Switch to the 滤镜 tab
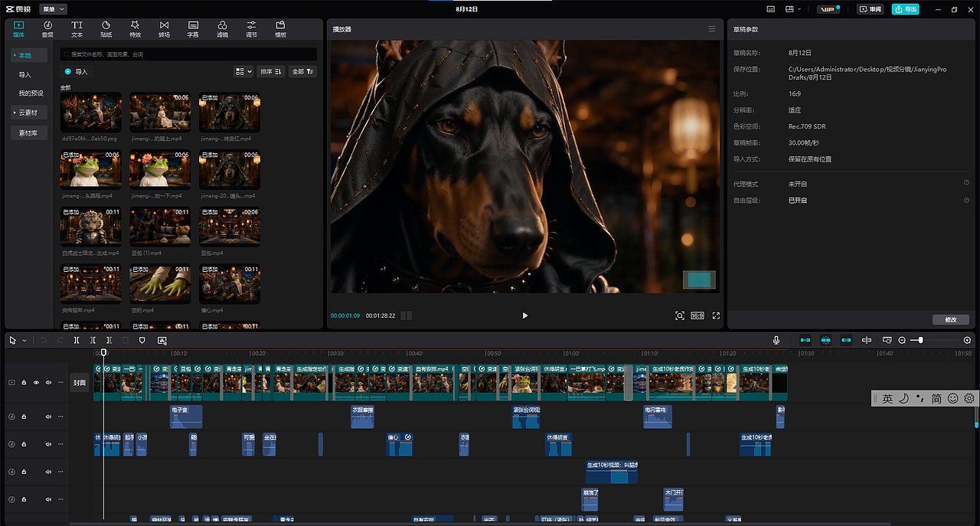This screenshot has height=526, width=980. point(222,29)
